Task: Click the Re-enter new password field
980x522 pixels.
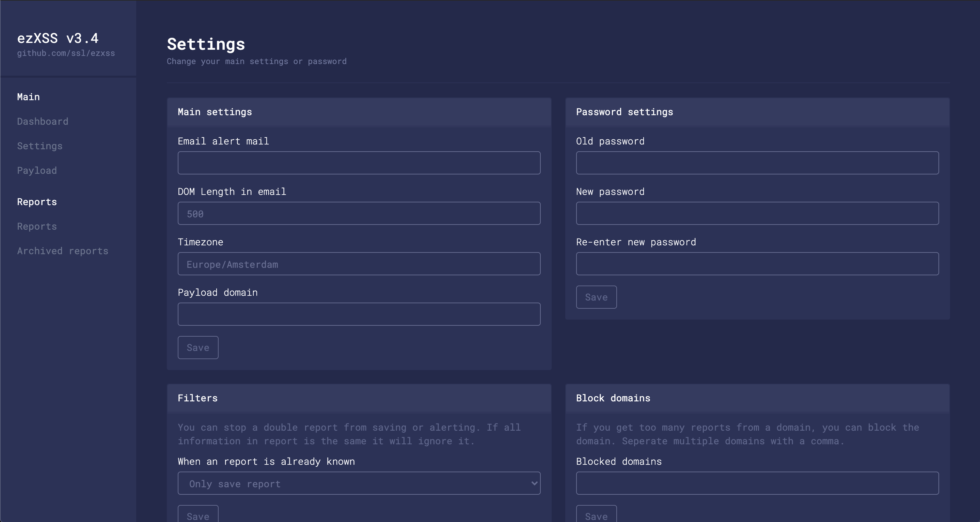Action: coord(757,264)
